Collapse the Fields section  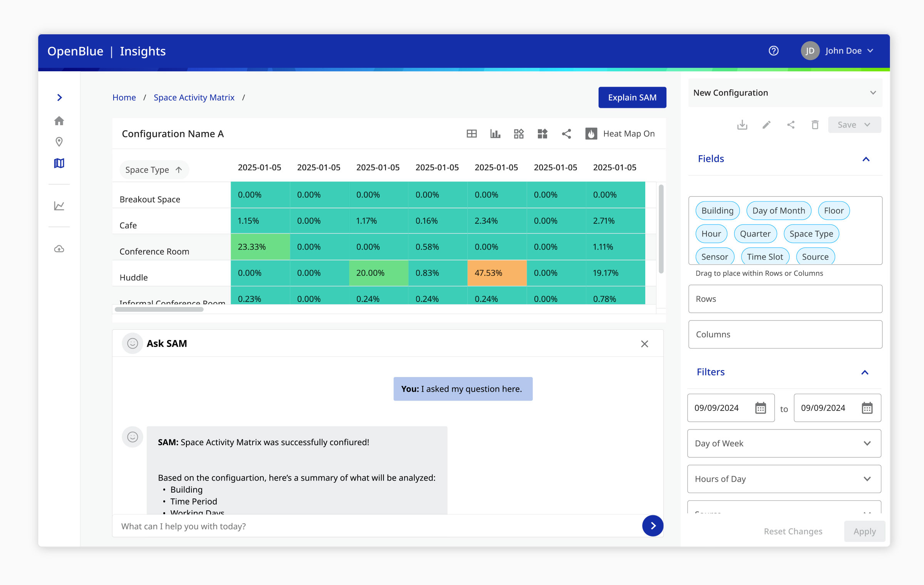coord(866,159)
